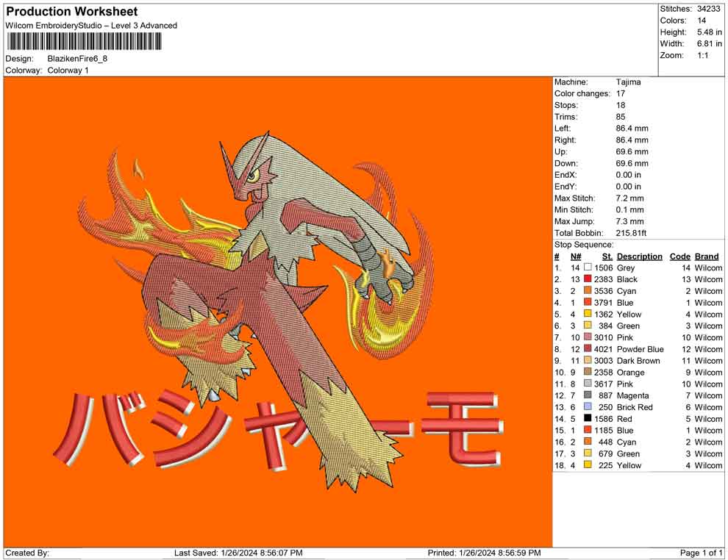
Task: Click the swatch for 1362 Yellow
Action: tap(588, 314)
